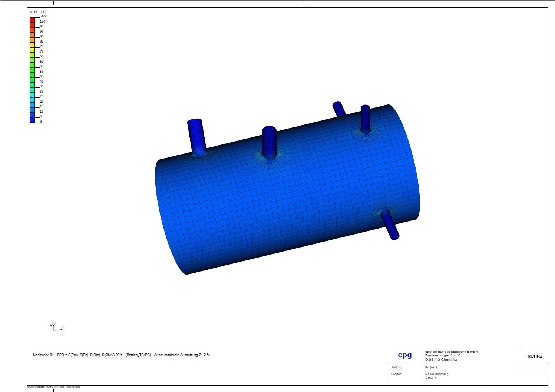This screenshot has height=392, width=555.
Task: Pick the orange legend swatch above label 80
Action: [32, 40]
